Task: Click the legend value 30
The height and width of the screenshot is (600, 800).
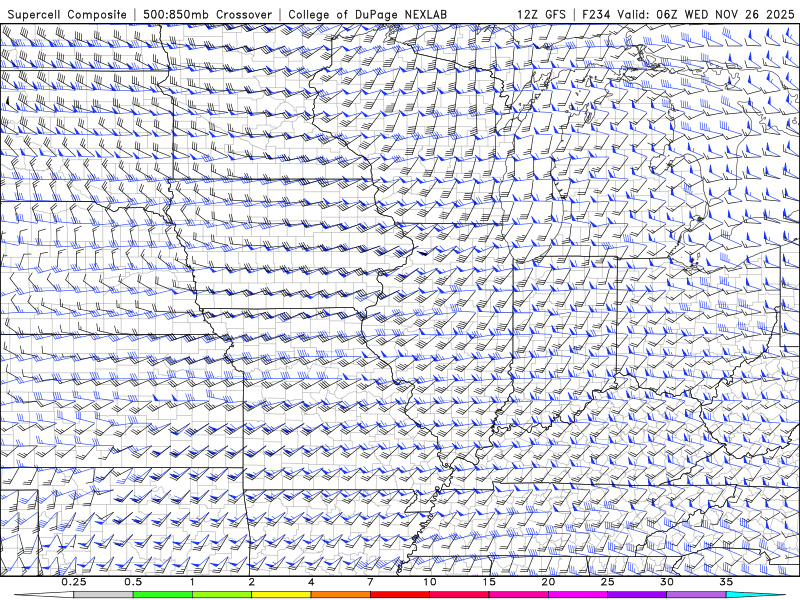Action: 666,582
